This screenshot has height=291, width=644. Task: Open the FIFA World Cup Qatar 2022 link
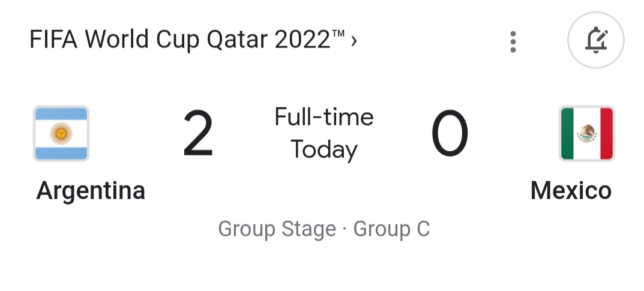pyautogui.click(x=193, y=40)
